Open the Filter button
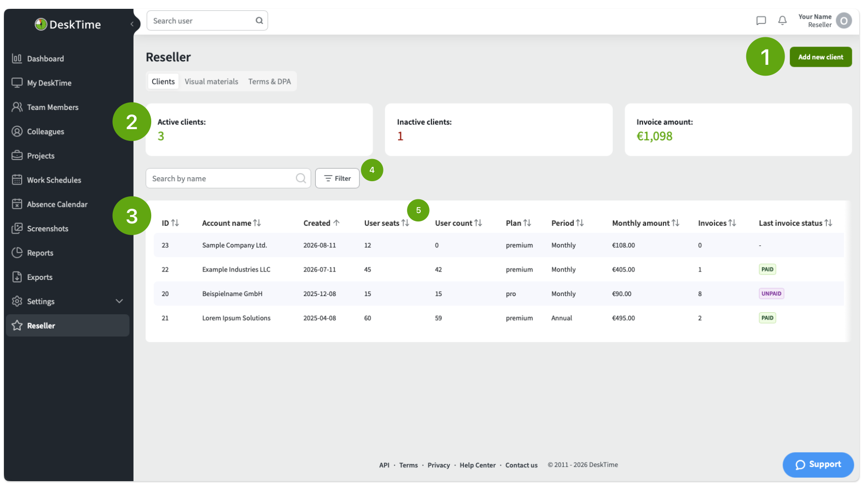The image size is (868, 489). tap(337, 178)
